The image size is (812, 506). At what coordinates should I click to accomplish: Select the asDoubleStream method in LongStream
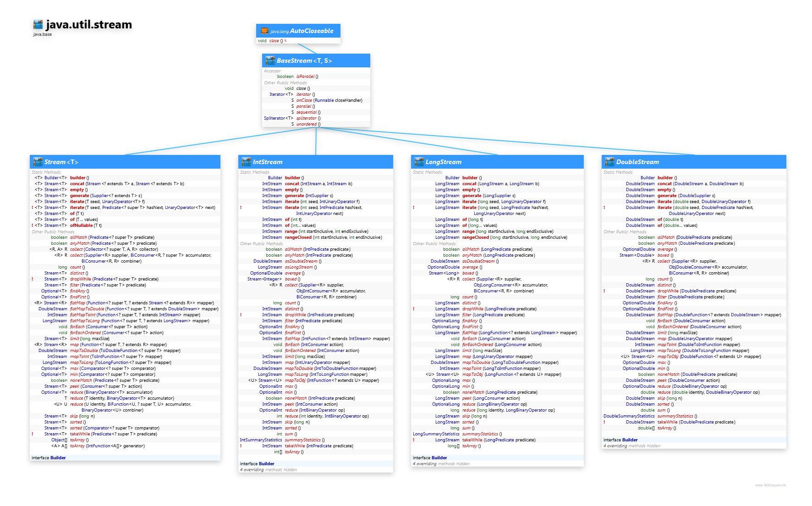478,261
